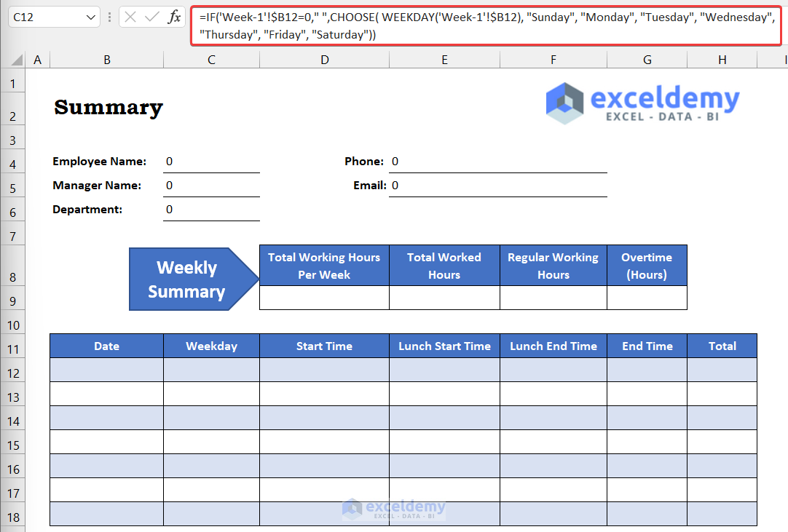
Task: Select the Email value cell
Action: tap(498, 186)
